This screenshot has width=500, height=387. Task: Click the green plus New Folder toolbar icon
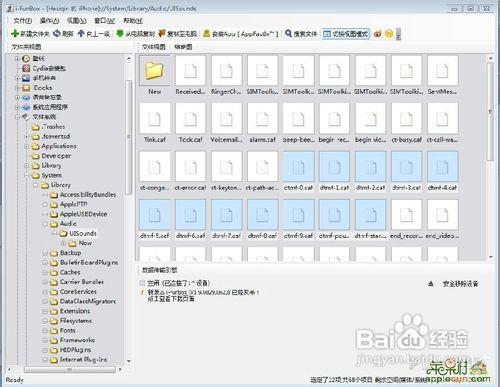(x=15, y=34)
